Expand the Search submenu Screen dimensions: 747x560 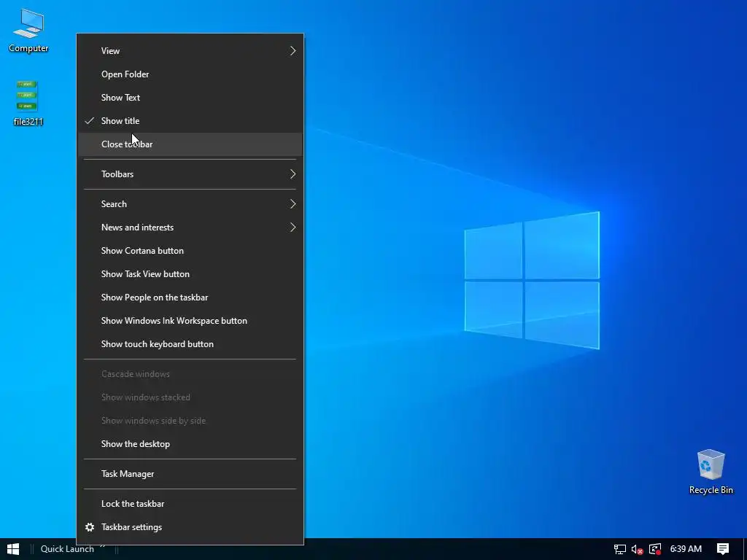[x=190, y=204]
